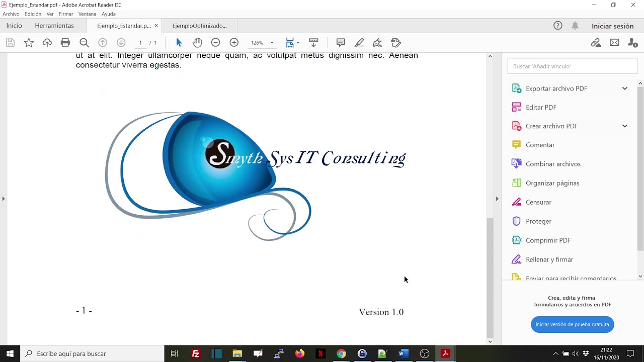Zoom out with minus icon

click(215, 43)
